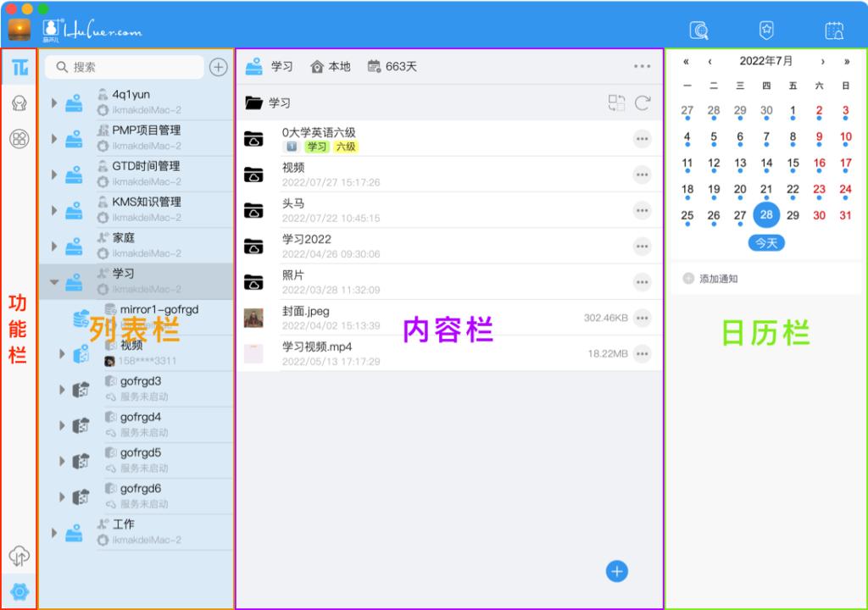Click the refresh icon in the content toolbar
Viewport: 868px width, 610px height.
point(643,103)
